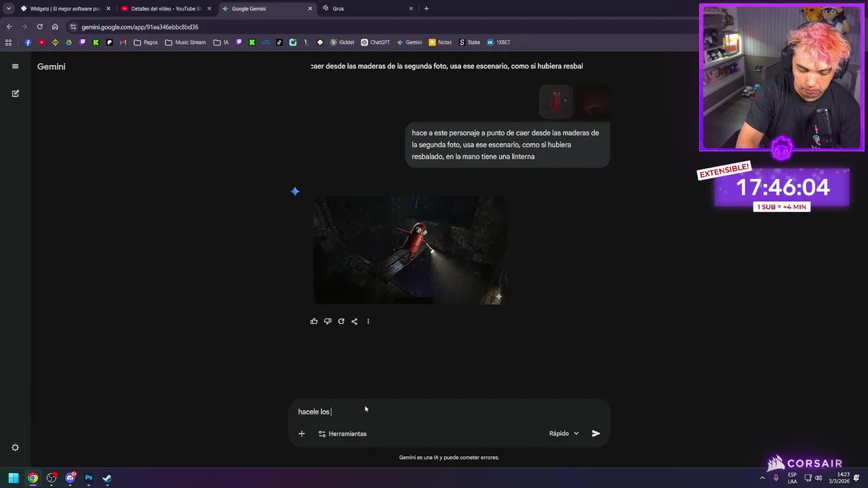
Task: Go back in browser history
Action: point(9,27)
